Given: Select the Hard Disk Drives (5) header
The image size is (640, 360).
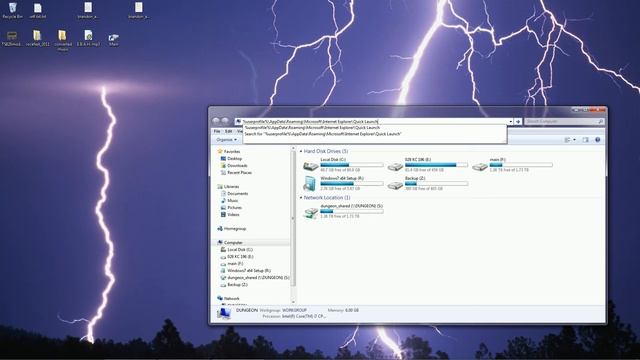Looking at the screenshot, I should 326,151.
